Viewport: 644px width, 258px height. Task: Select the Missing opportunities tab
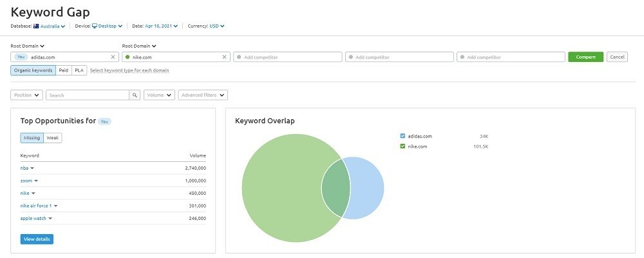click(x=32, y=138)
